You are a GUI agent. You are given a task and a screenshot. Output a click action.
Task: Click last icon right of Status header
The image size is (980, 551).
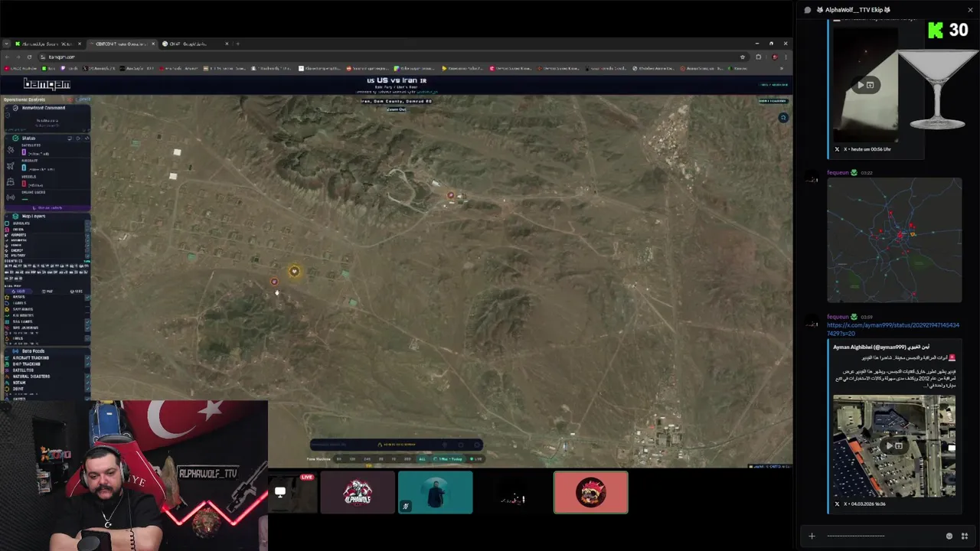coord(87,138)
